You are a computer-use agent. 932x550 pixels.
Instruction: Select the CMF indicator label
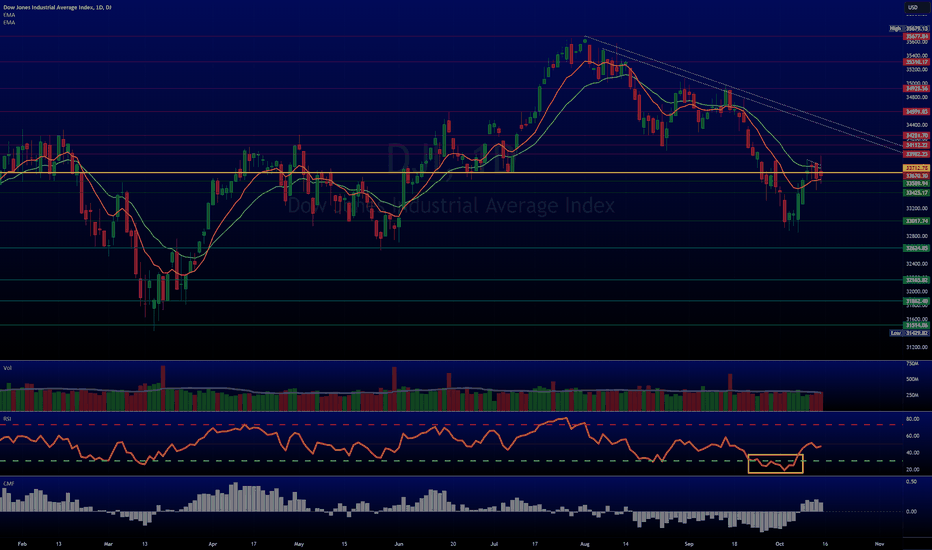pos(8,483)
